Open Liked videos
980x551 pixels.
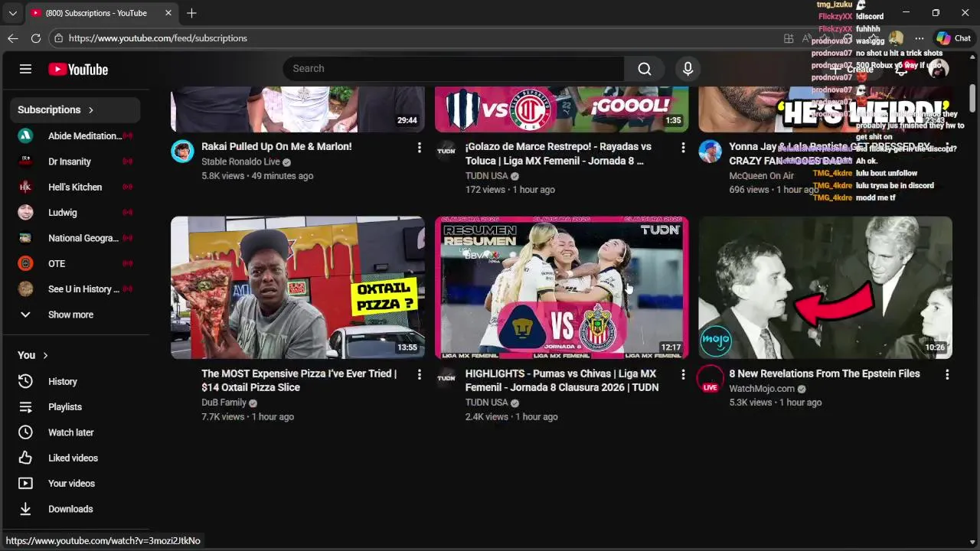point(74,458)
